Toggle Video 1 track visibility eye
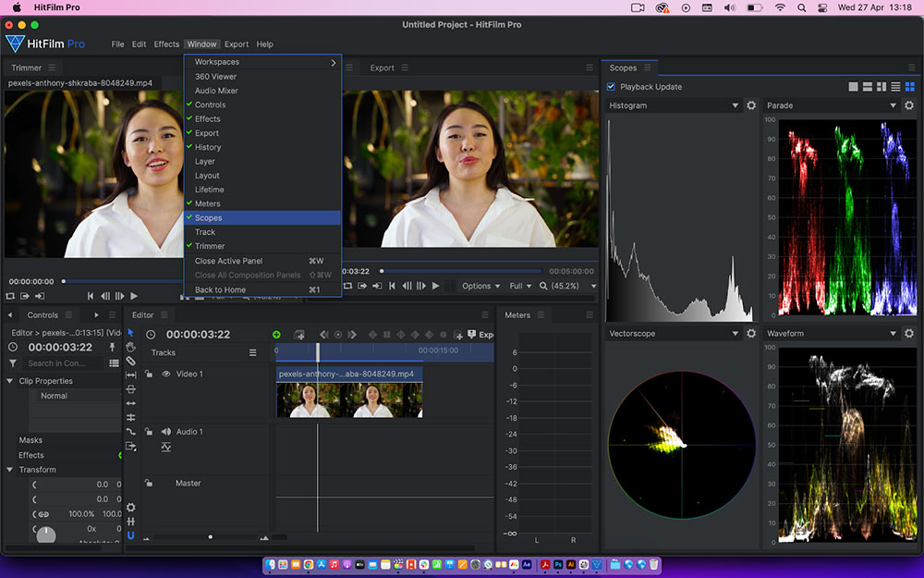Image resolution: width=924 pixels, height=578 pixels. [166, 374]
